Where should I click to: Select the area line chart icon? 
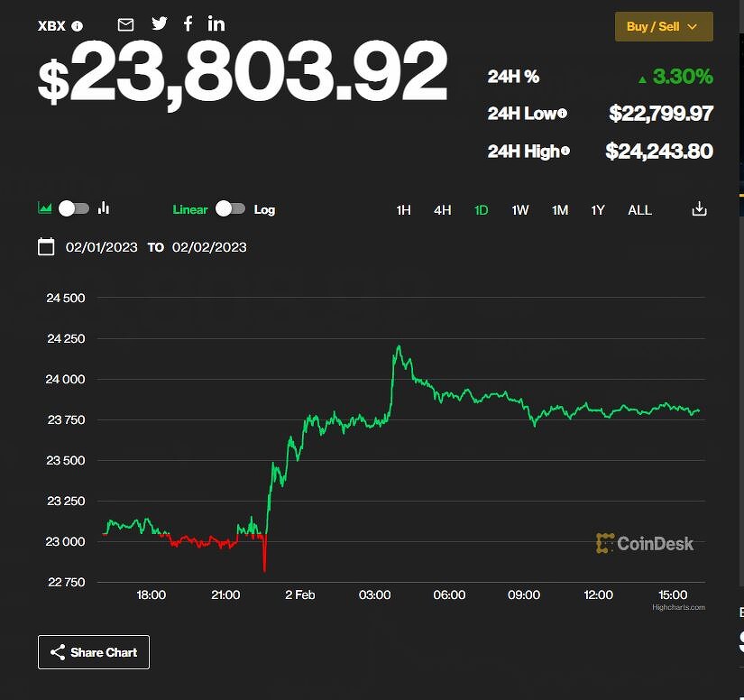pos(45,208)
